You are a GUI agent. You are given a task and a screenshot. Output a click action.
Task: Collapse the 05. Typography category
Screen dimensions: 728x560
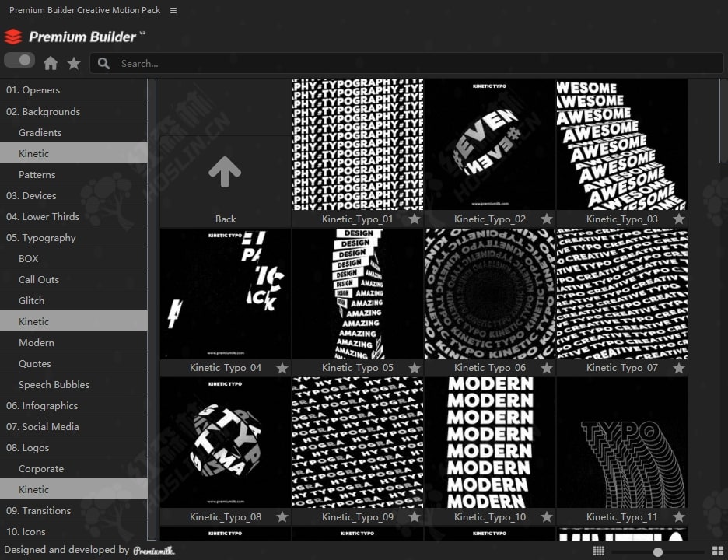click(x=74, y=238)
